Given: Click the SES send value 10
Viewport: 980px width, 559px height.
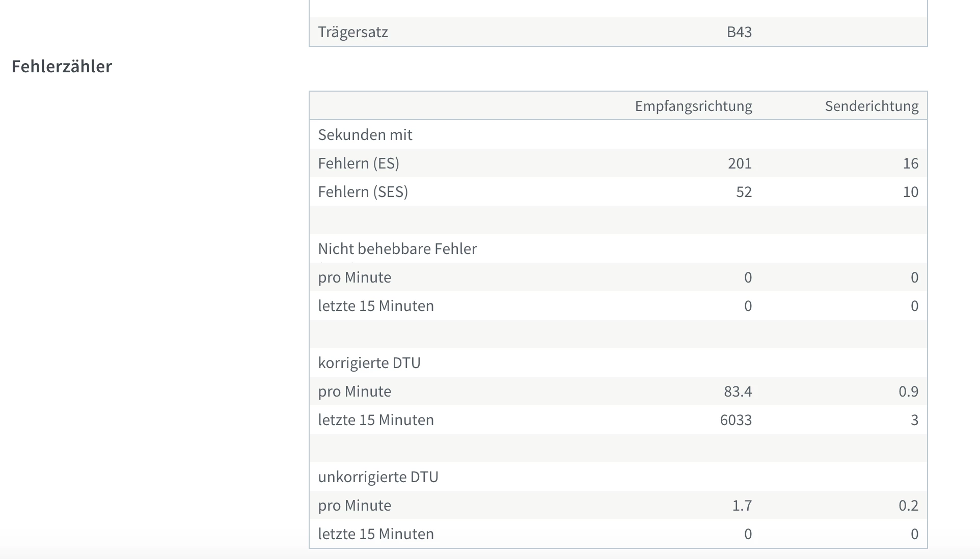Looking at the screenshot, I should pyautogui.click(x=910, y=192).
